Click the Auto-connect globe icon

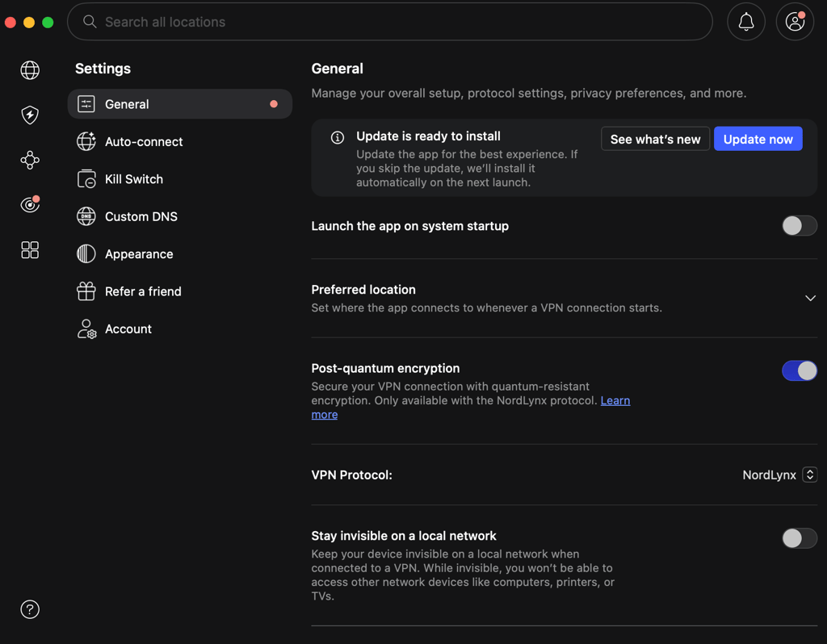coord(86,141)
